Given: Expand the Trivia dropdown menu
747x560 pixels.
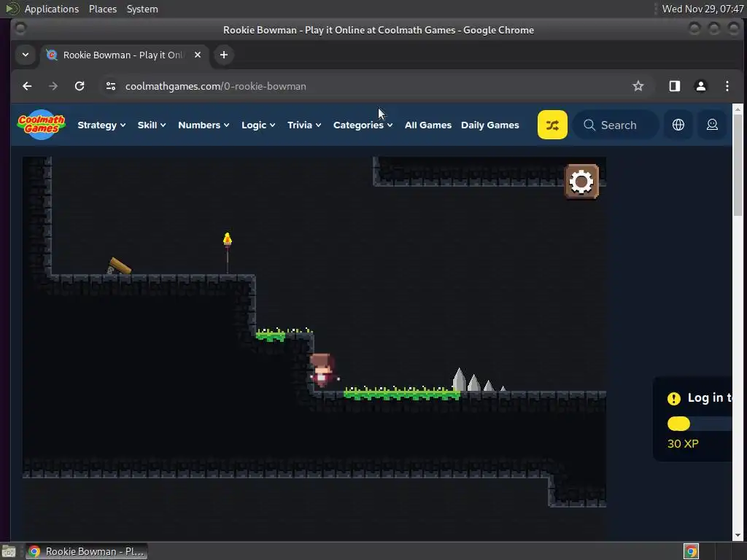Looking at the screenshot, I should [304, 125].
